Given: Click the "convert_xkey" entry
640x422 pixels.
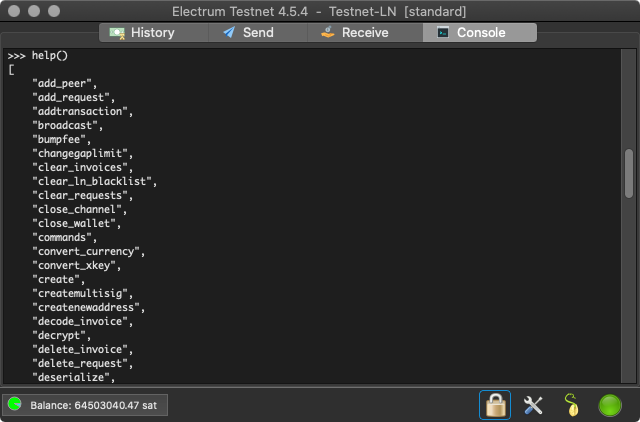Looking at the screenshot, I should 77,266.
